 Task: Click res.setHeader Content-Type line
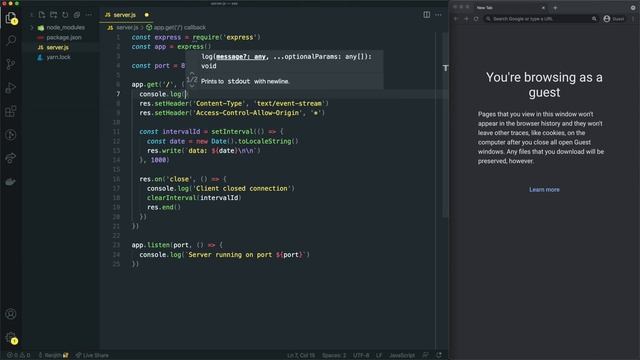(234, 103)
